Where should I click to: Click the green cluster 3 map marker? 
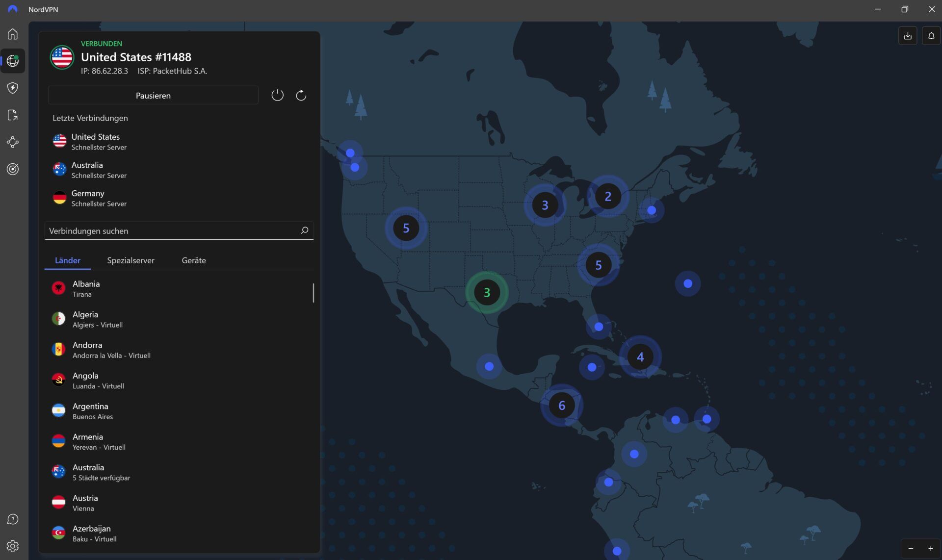point(487,292)
